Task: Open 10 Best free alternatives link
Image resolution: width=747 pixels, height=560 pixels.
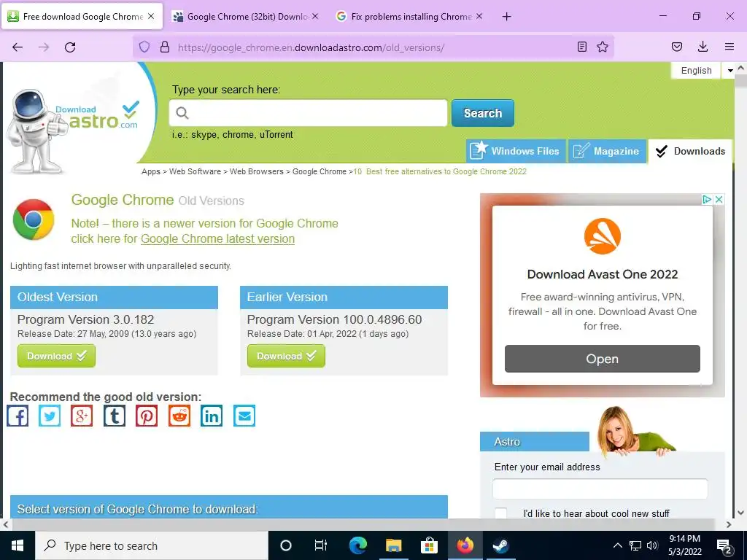Action: (440, 171)
